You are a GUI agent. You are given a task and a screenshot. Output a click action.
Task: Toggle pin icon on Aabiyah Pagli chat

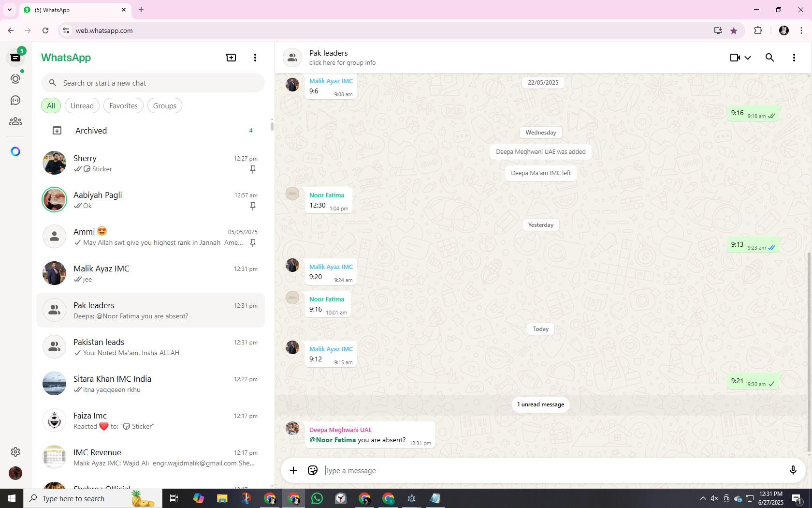252,206
